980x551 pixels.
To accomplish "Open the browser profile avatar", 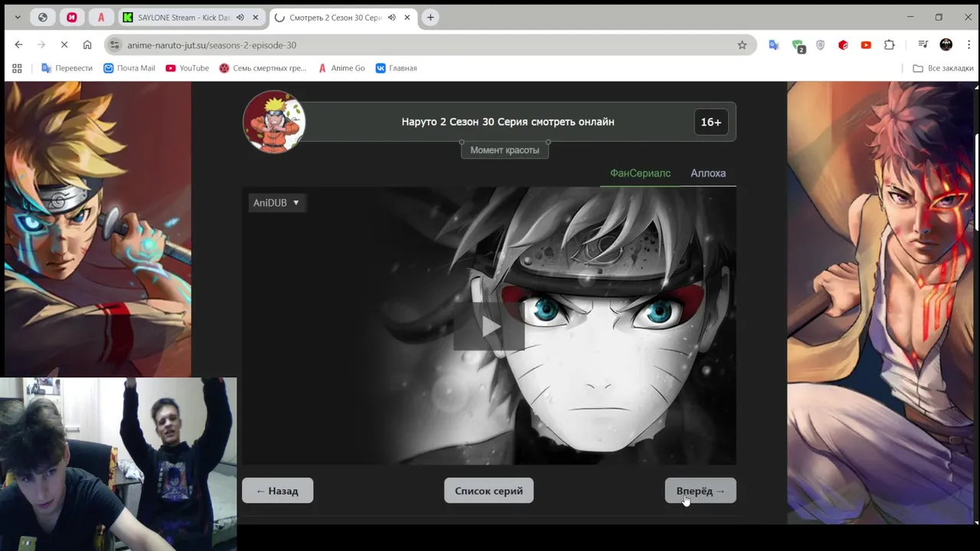I will 946,45.
